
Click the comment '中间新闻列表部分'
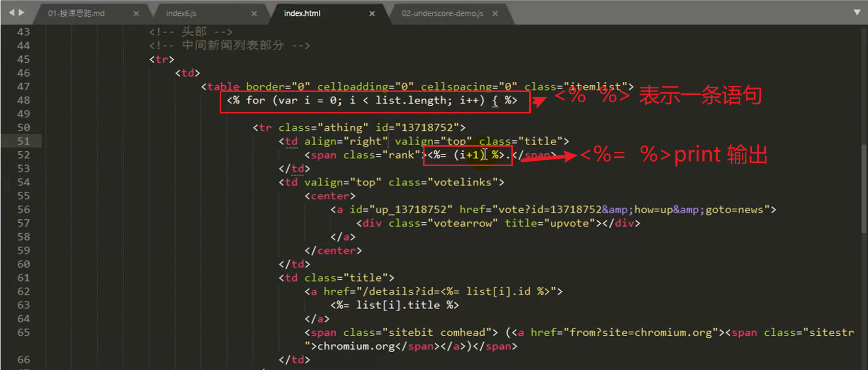(233, 45)
